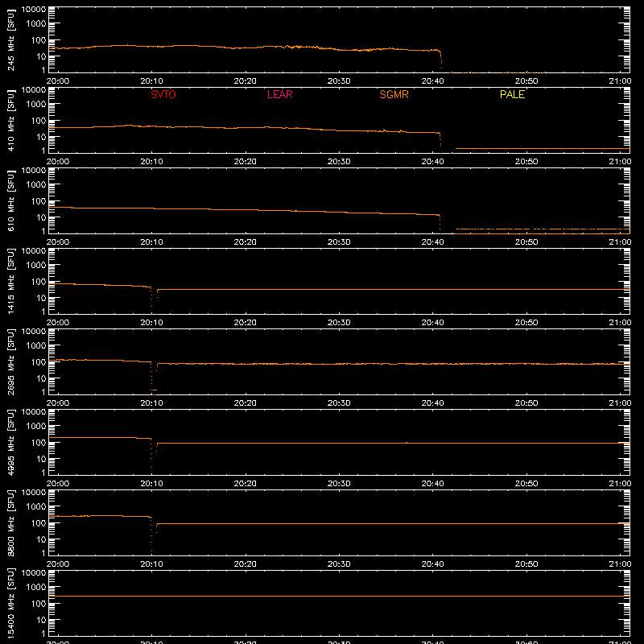Click the 20:50 time label of 610 MHz plot
This screenshot has width=644, height=644.
[526, 242]
